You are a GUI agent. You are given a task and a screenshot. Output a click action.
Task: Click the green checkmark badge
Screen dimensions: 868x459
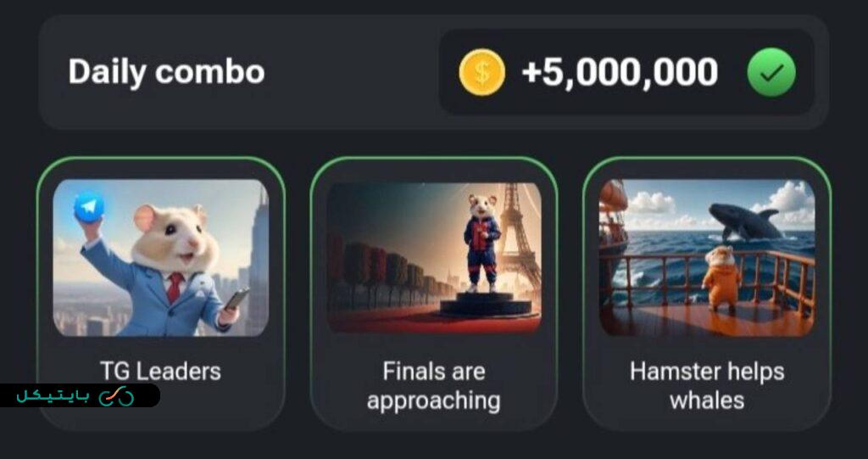(771, 73)
